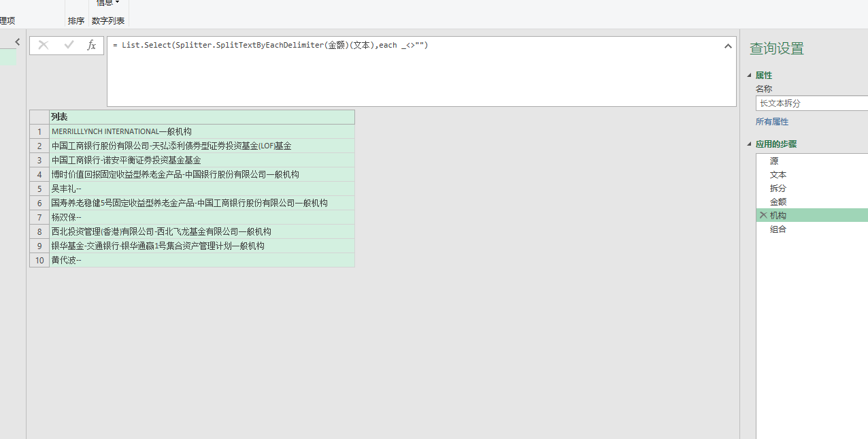Select the 吴丰礼 row

tap(202, 189)
